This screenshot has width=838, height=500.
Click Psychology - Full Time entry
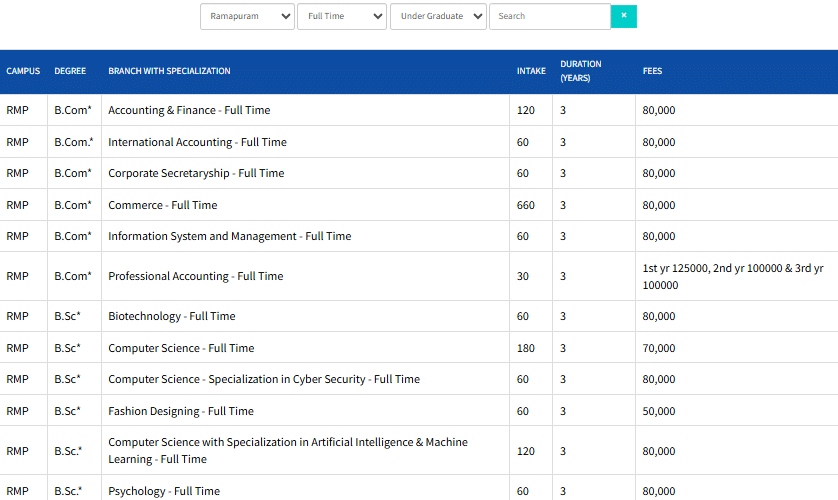point(162,491)
